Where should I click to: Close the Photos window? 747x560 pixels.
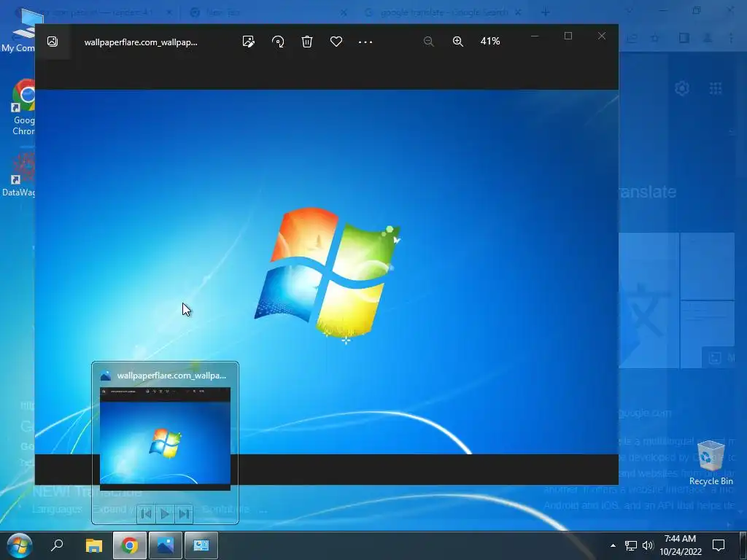click(x=602, y=36)
